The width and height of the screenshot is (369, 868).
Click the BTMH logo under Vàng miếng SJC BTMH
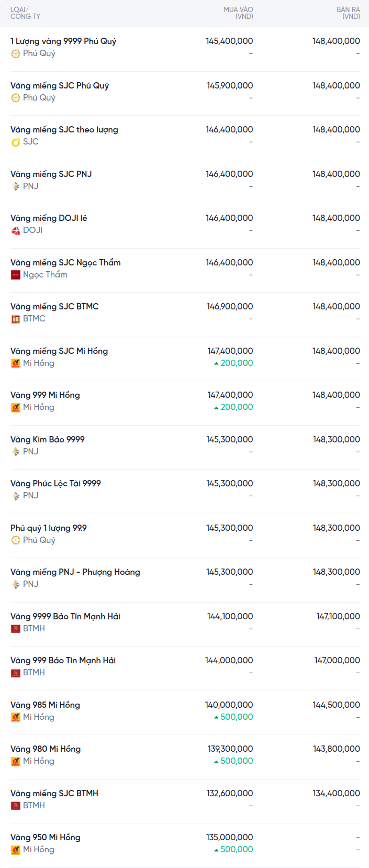coord(16,806)
